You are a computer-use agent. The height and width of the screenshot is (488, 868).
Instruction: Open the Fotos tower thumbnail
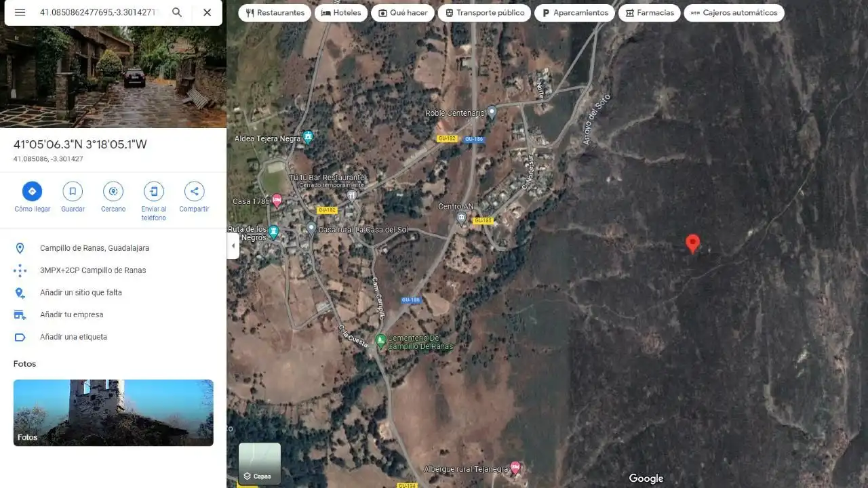[x=113, y=413]
